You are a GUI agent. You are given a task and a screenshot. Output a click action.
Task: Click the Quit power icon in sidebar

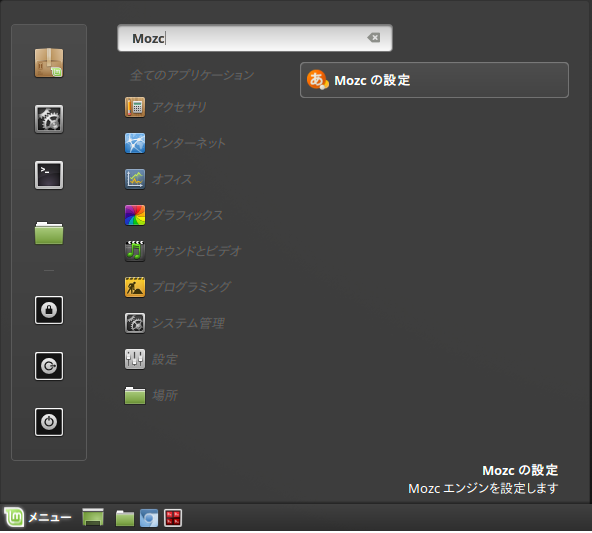(49, 422)
